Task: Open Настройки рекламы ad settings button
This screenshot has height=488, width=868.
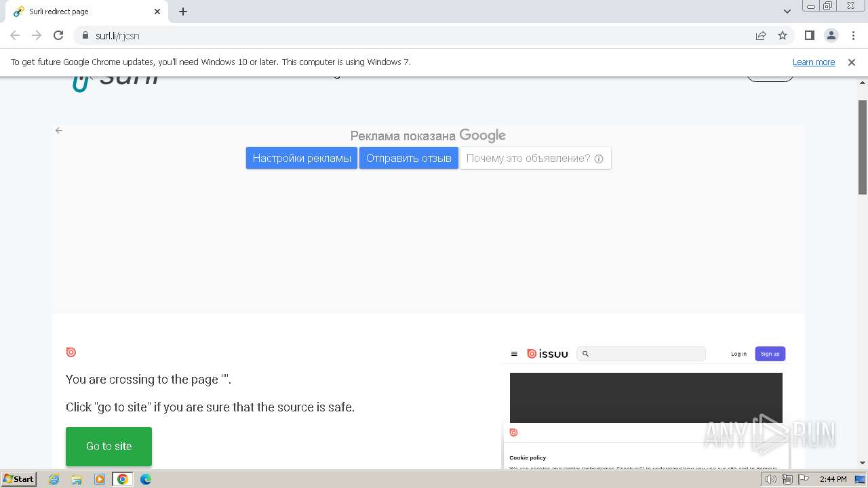Action: [302, 158]
